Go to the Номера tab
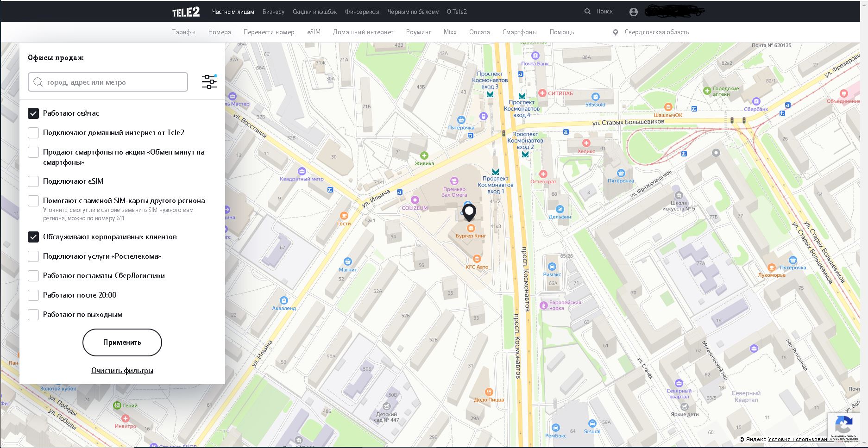 coord(220,32)
